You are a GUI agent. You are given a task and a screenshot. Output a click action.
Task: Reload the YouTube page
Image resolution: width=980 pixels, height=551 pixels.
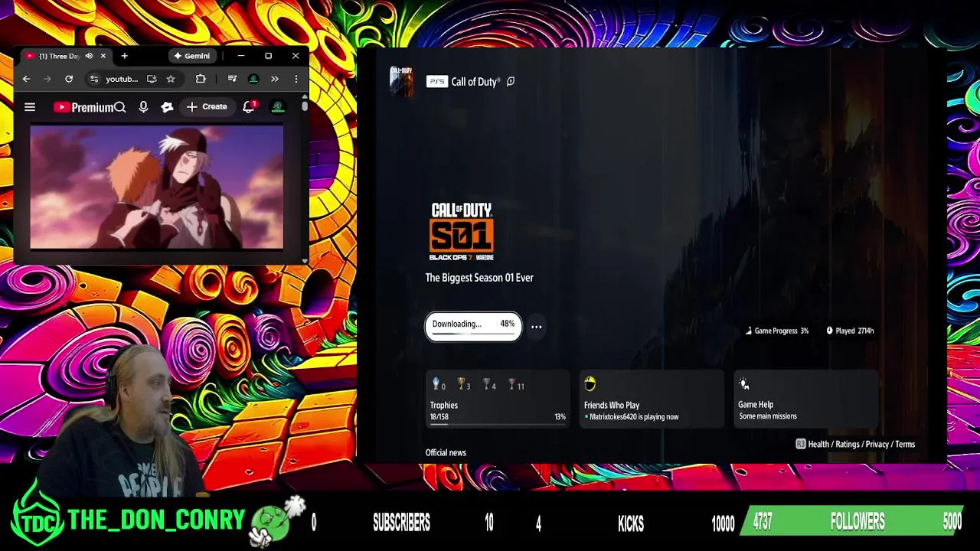(x=69, y=79)
